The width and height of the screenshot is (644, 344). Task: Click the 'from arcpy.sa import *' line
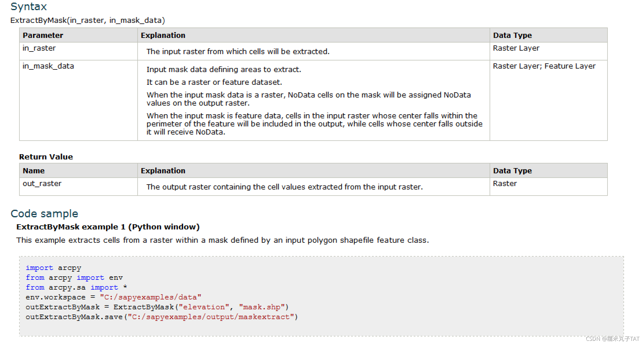[76, 288]
